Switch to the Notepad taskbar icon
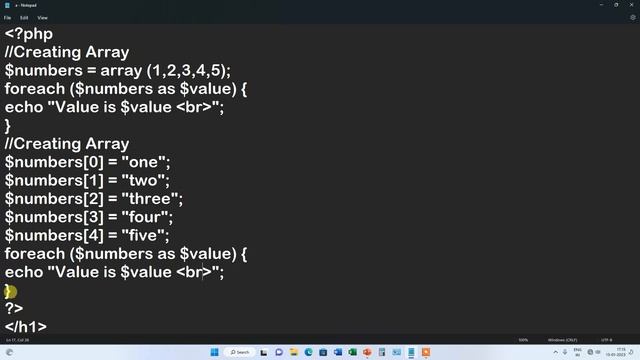This screenshot has width=640, height=360. [411, 352]
